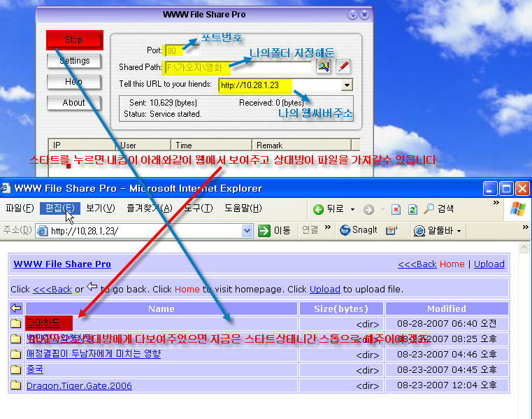
Task: Click the <<<Back link in the header
Action: (417, 264)
